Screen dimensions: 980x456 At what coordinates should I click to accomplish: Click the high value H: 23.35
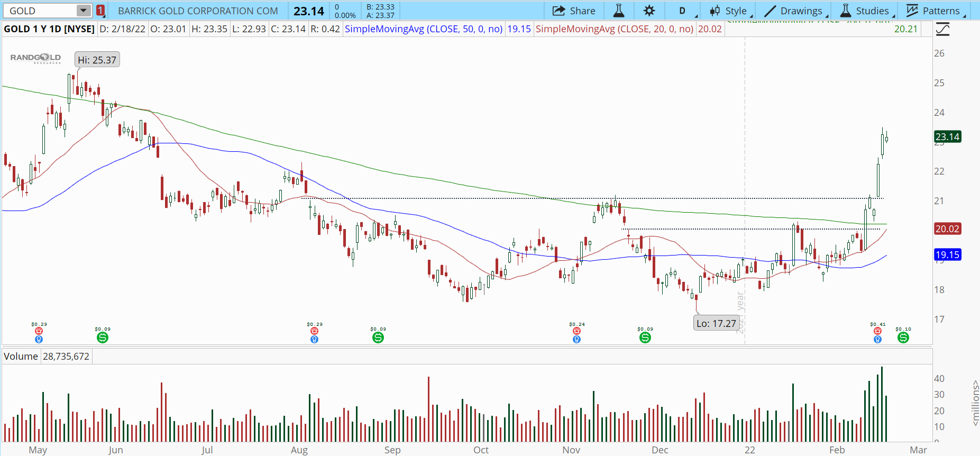click(x=209, y=29)
